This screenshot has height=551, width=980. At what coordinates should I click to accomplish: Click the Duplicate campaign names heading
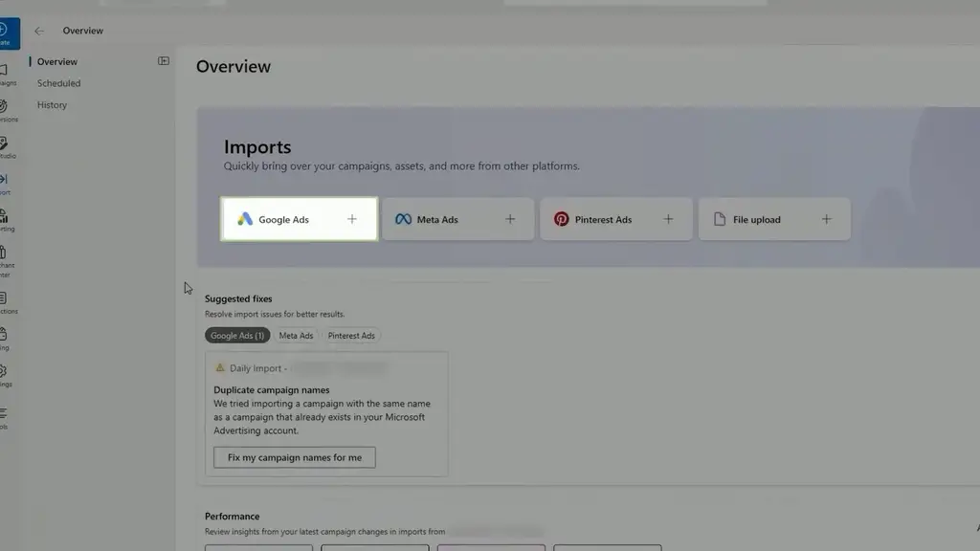271,390
